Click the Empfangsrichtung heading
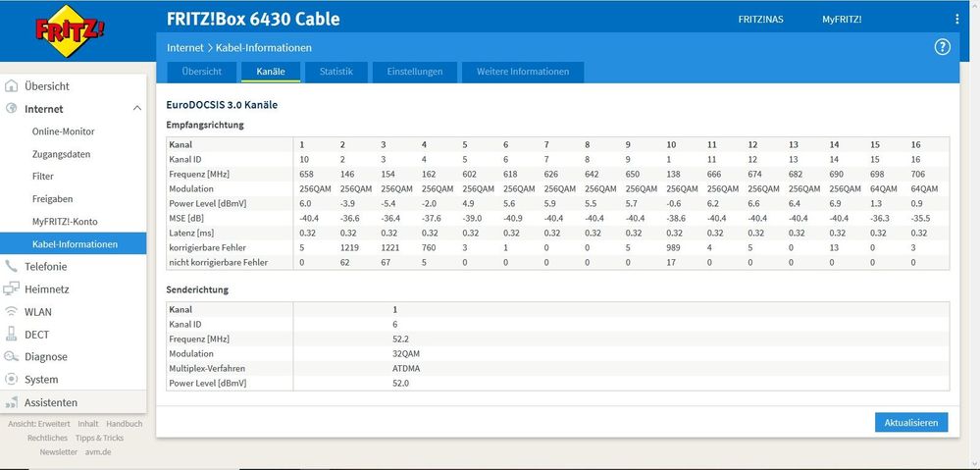Image resolution: width=980 pixels, height=470 pixels. (205, 125)
